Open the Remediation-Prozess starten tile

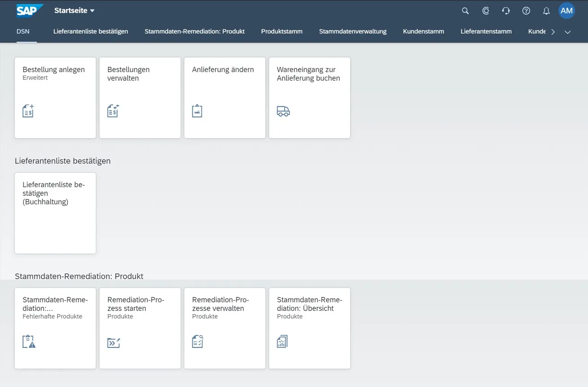(x=140, y=328)
